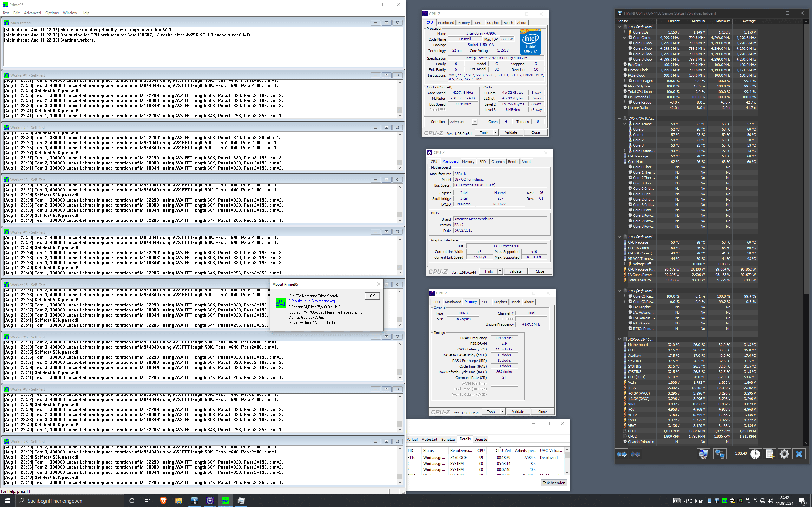Click OK in About Prime95 dialog
812x507 pixels.
pyautogui.click(x=372, y=296)
